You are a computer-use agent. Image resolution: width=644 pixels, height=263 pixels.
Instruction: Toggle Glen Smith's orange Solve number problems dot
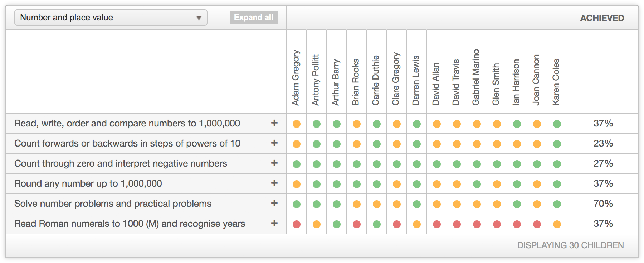pyautogui.click(x=497, y=204)
